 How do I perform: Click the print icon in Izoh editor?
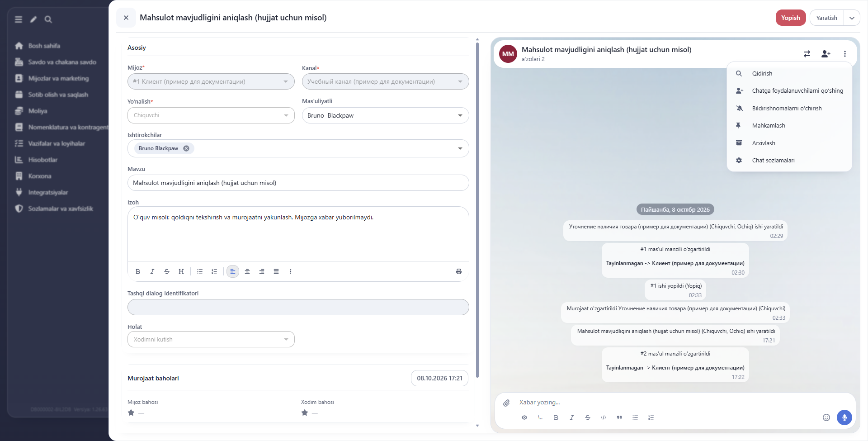[459, 271]
